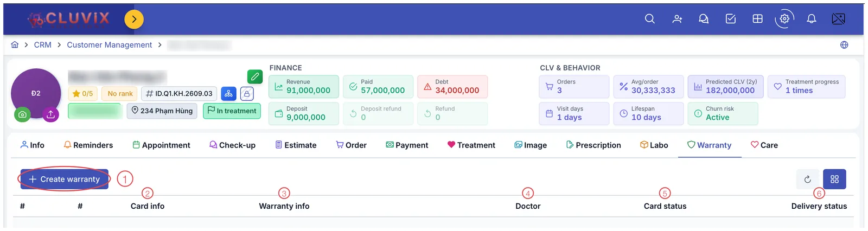Click Avg/order 30,333,333 card
This screenshot has height=231, width=868.
point(648,87)
